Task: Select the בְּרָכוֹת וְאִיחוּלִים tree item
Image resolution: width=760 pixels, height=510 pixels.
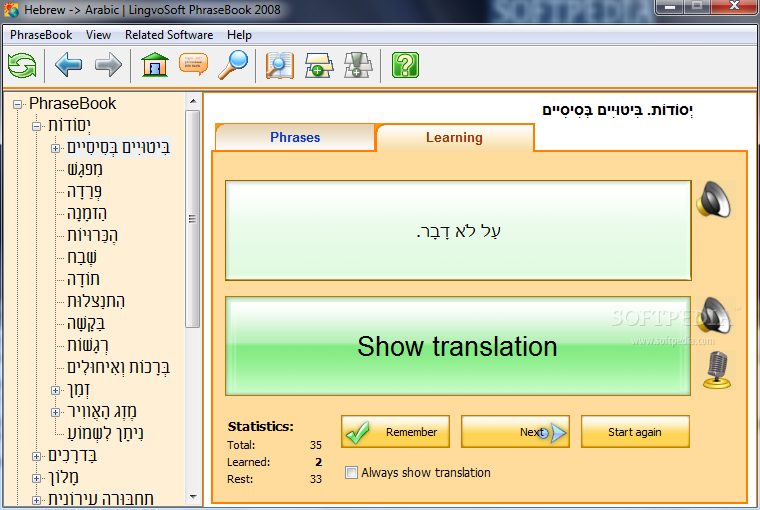Action: point(119,367)
